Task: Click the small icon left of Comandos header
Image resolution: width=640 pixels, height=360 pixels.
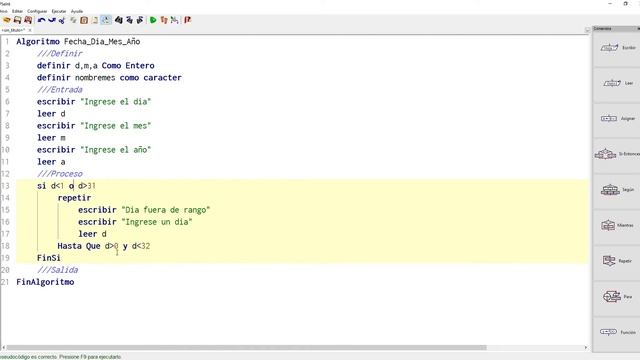Action: pos(587,30)
